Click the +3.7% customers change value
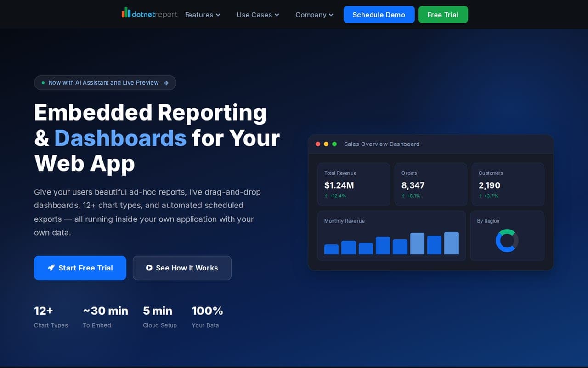Viewport: 588px width, 368px height. click(x=488, y=196)
